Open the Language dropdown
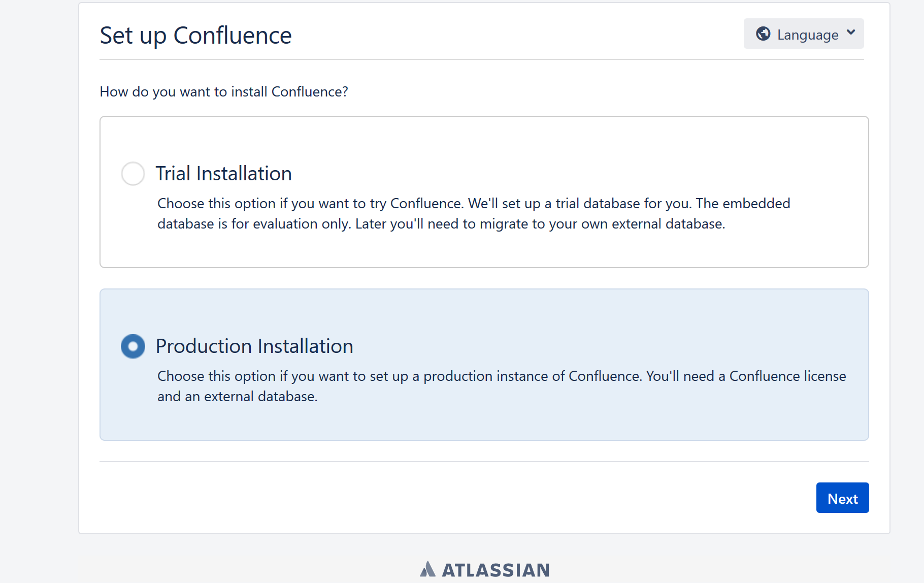 [804, 34]
